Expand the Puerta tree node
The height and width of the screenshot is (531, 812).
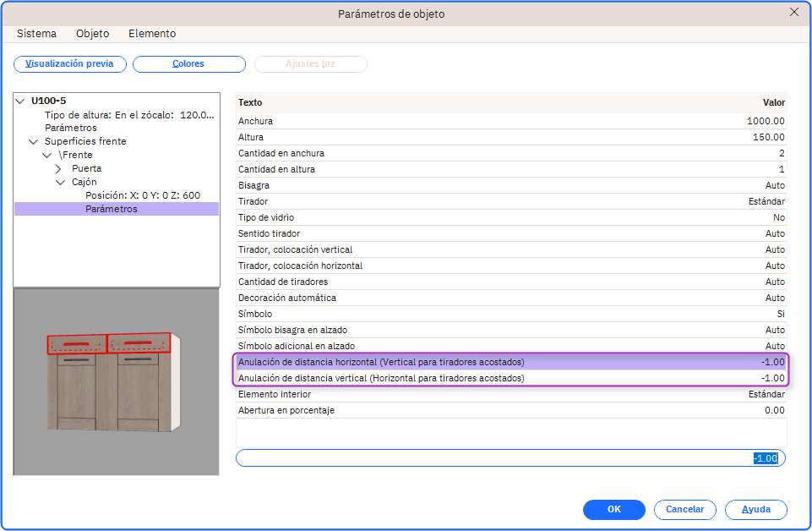(58, 168)
